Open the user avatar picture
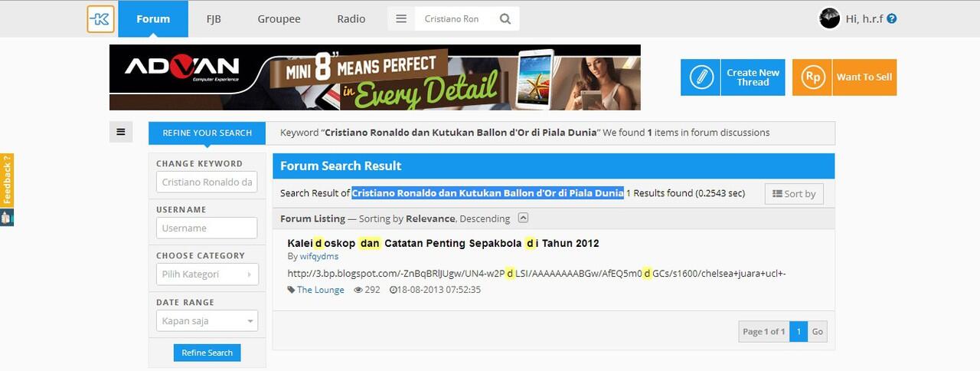Image resolution: width=980 pixels, height=371 pixels. [829, 18]
